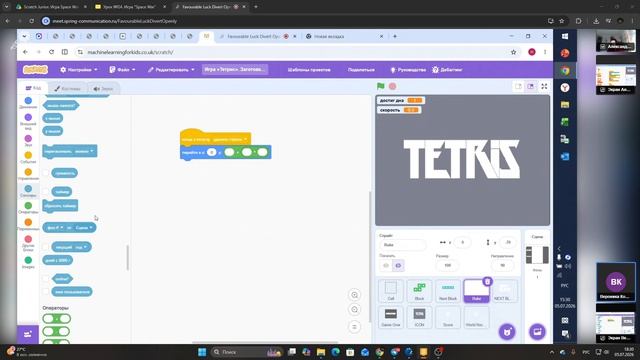The width and height of the screenshot is (640, 360).
Task: Open the Windows Start button
Action: click(x=202, y=352)
